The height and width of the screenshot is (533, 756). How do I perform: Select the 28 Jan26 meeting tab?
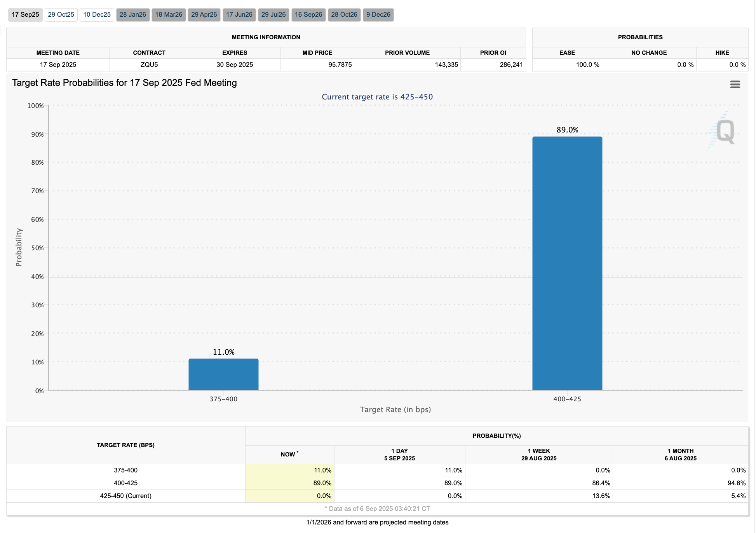point(133,15)
